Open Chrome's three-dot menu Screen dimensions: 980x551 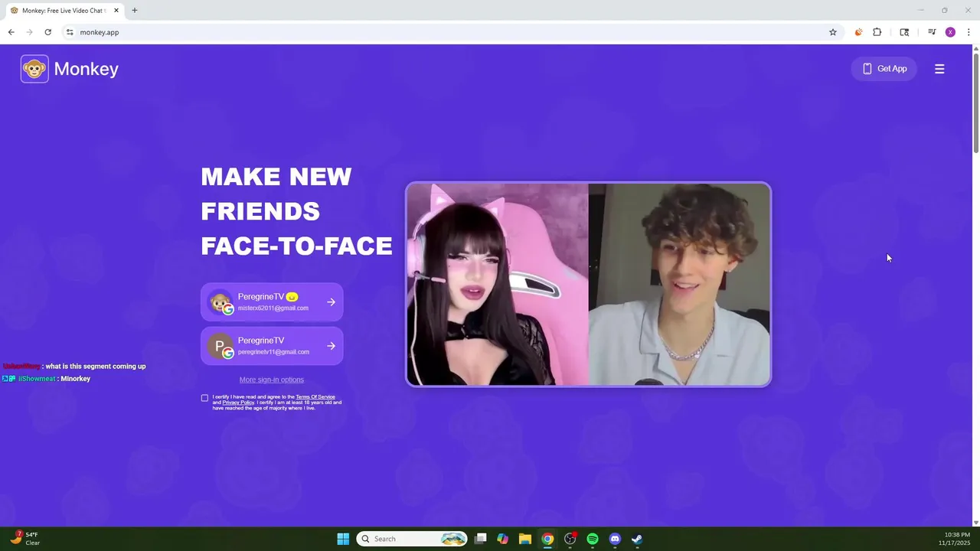969,32
